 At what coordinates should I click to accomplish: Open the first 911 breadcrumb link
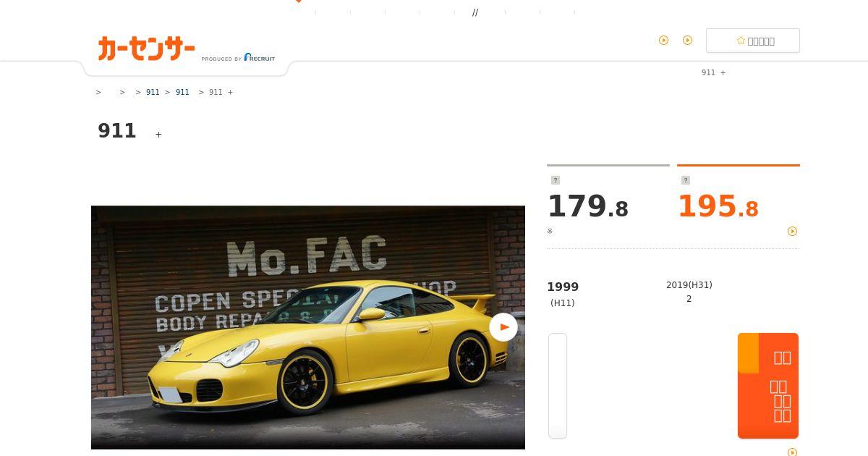click(153, 93)
